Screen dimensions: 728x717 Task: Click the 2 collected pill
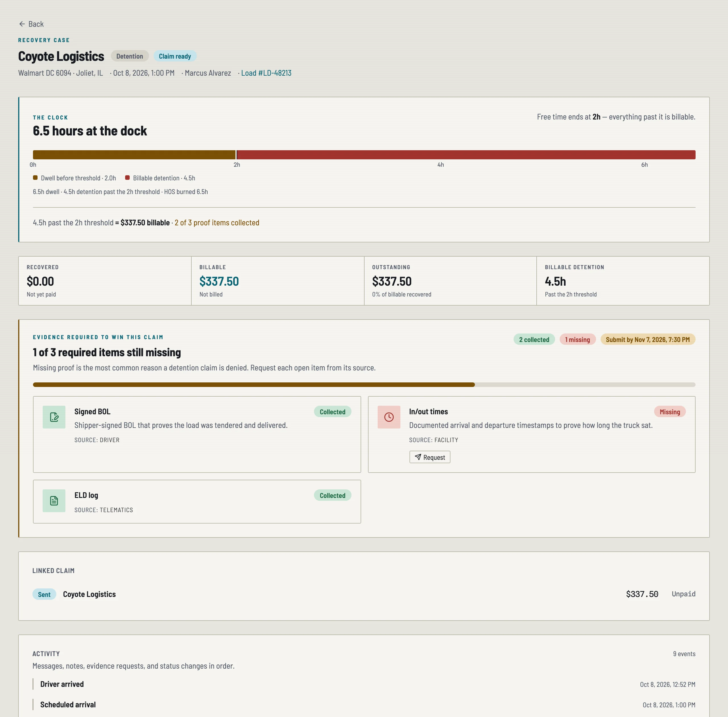(x=534, y=339)
